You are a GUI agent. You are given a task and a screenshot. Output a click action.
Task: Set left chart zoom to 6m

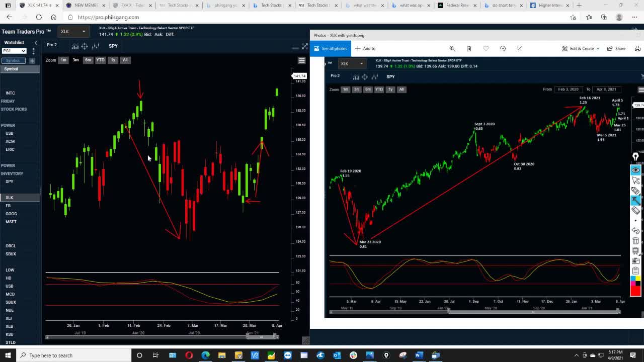(x=88, y=60)
